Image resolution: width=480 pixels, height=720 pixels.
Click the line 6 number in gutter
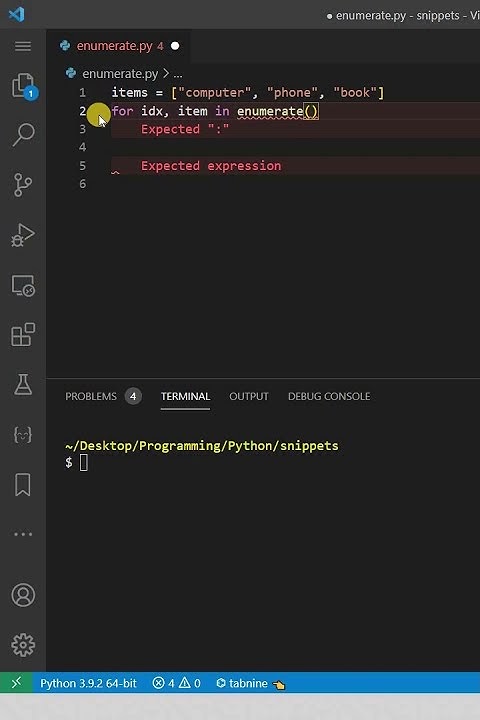[82, 184]
